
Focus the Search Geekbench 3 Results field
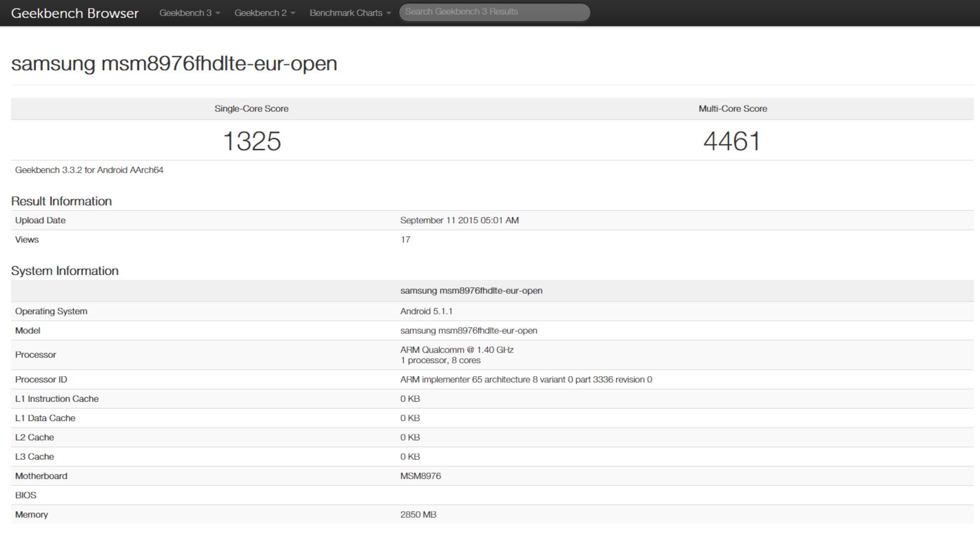coord(494,12)
